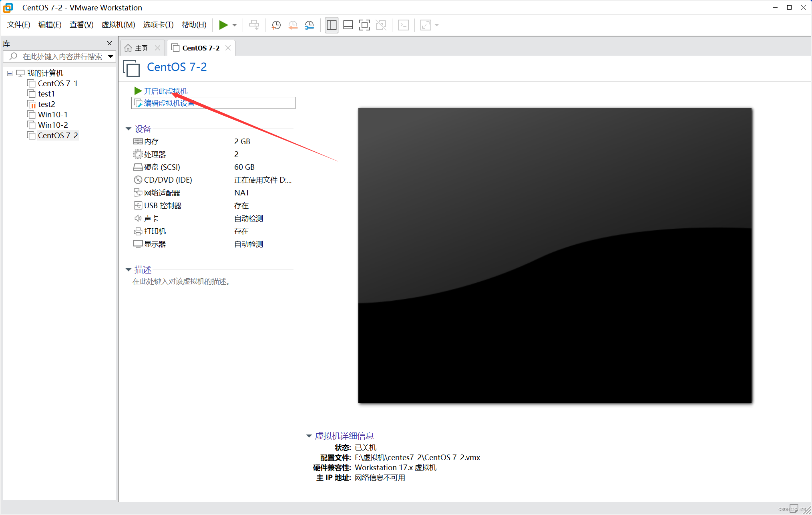This screenshot has width=812, height=515.
Task: Open power options dropdown arrow
Action: (235, 25)
